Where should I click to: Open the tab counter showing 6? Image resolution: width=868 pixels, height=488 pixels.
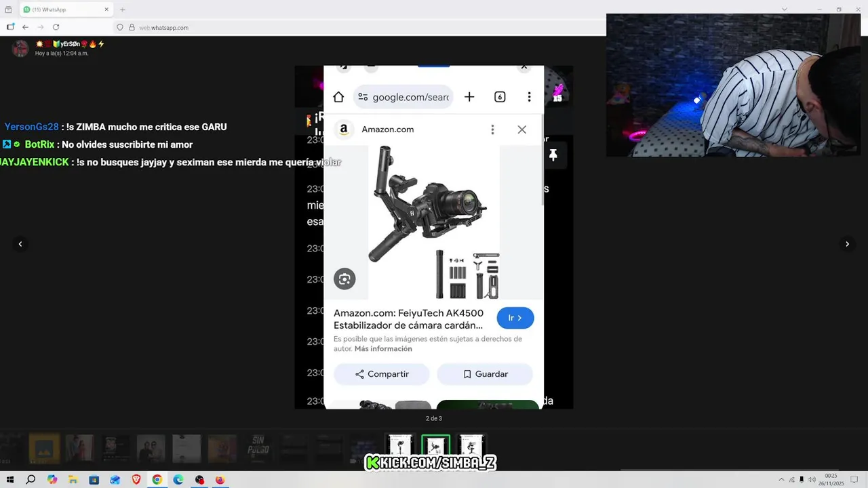tap(500, 97)
